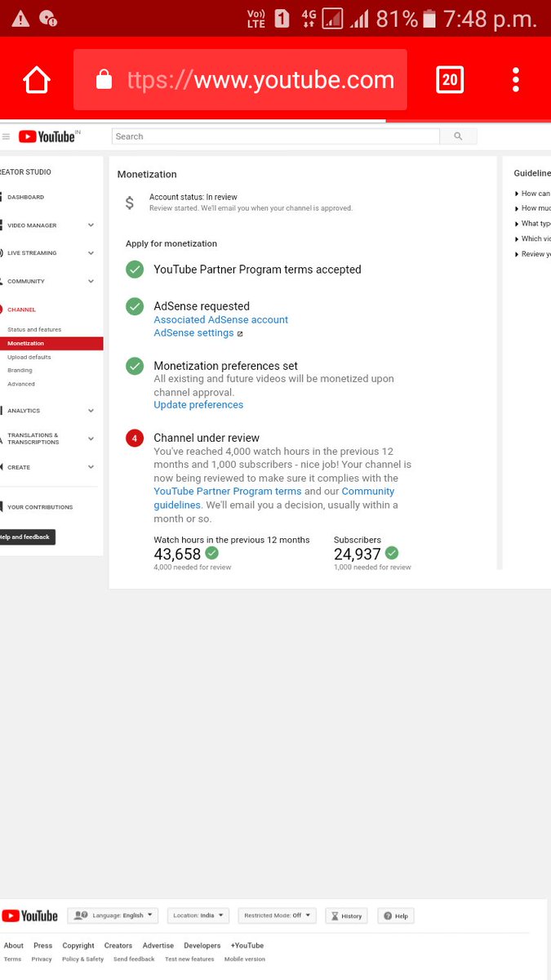Open the Language: English dropdown
Image resolution: width=551 pixels, height=980 pixels.
pos(113,915)
